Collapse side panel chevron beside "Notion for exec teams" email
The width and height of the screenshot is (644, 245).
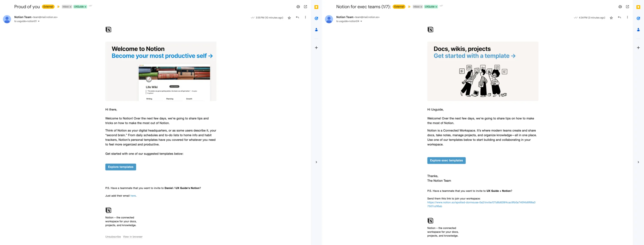point(638,162)
